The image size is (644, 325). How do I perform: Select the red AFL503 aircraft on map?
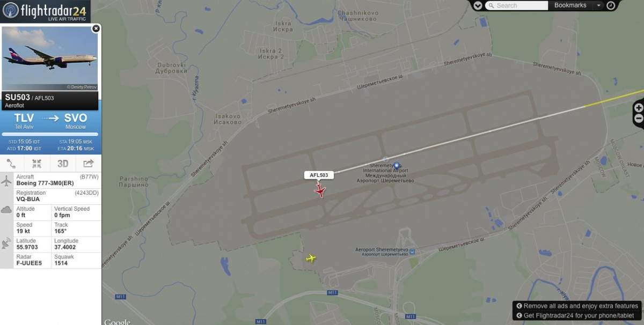click(320, 190)
